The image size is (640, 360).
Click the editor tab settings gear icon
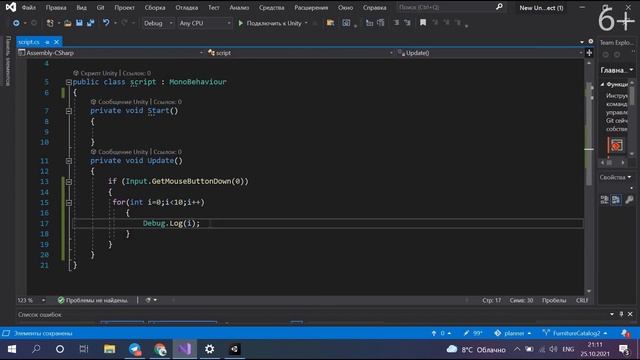pos(591,42)
